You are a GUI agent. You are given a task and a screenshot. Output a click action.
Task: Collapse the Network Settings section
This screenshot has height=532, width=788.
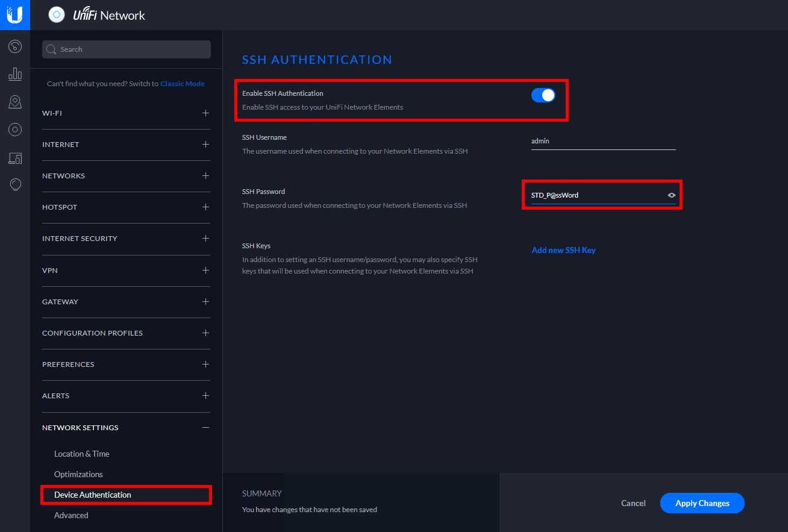click(205, 427)
